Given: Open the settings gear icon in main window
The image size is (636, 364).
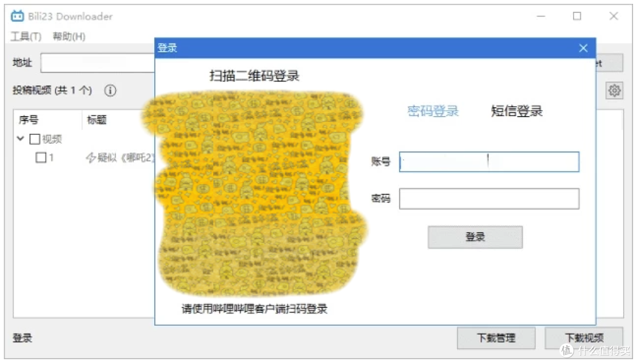Looking at the screenshot, I should coord(614,91).
